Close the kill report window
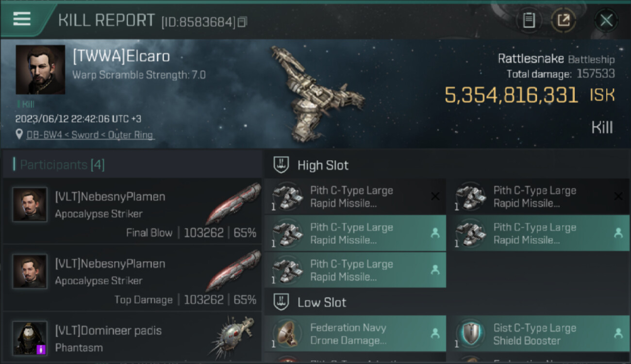The width and height of the screenshot is (631, 364). (606, 20)
